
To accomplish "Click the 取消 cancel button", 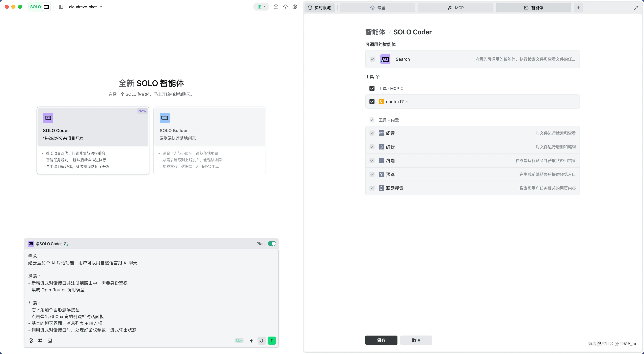I will (x=416, y=340).
